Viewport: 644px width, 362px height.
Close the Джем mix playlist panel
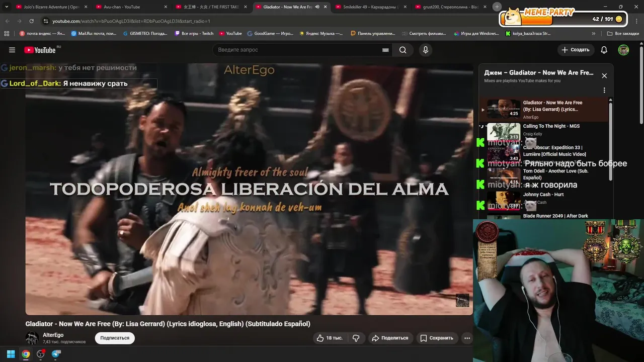[604, 76]
